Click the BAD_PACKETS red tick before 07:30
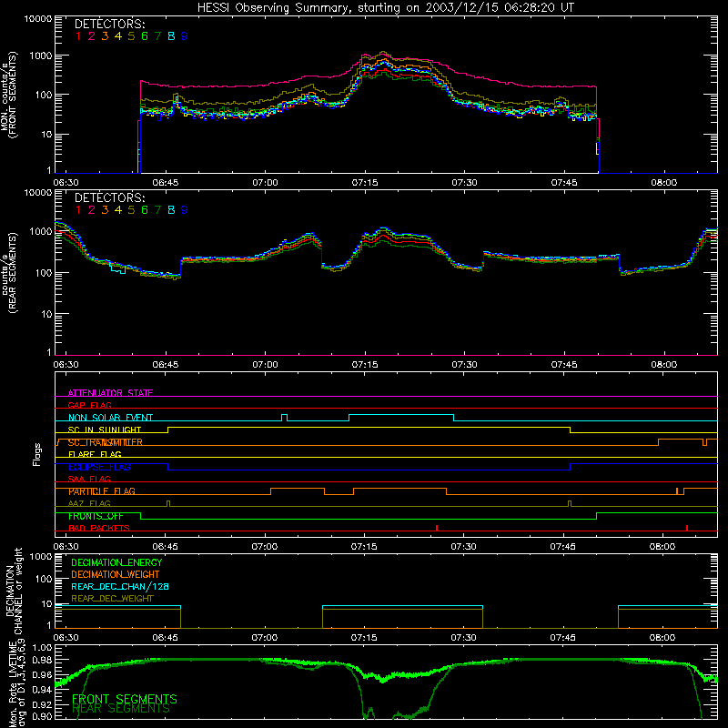 tap(437, 528)
